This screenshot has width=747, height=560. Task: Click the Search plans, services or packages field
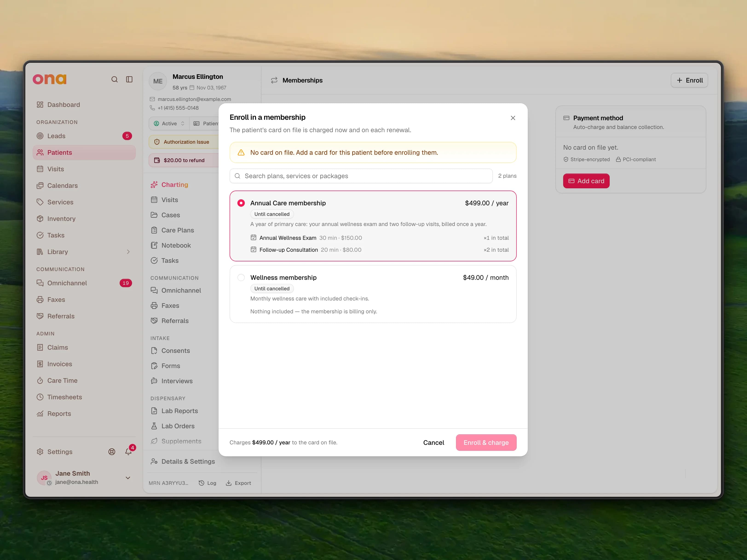tap(361, 176)
